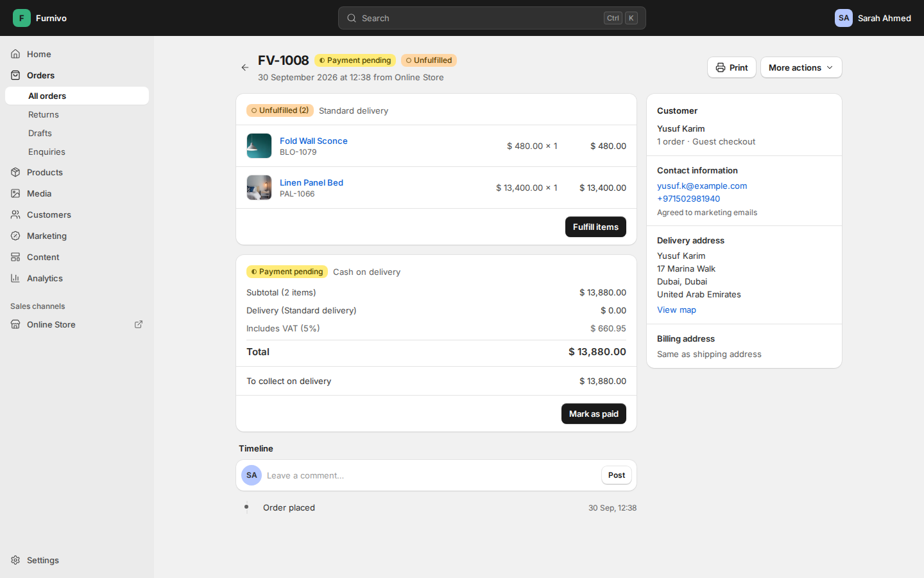Open Enquiries submenu item
Image resolution: width=924 pixels, height=578 pixels.
click(77, 152)
